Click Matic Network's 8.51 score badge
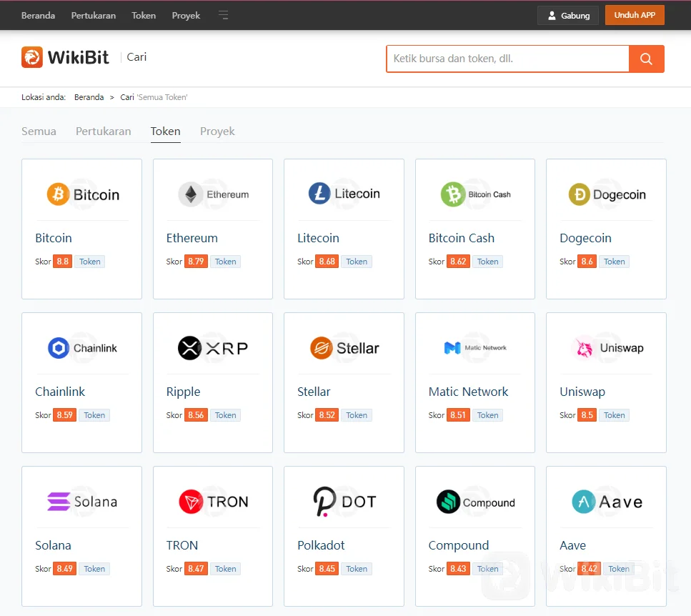 458,415
